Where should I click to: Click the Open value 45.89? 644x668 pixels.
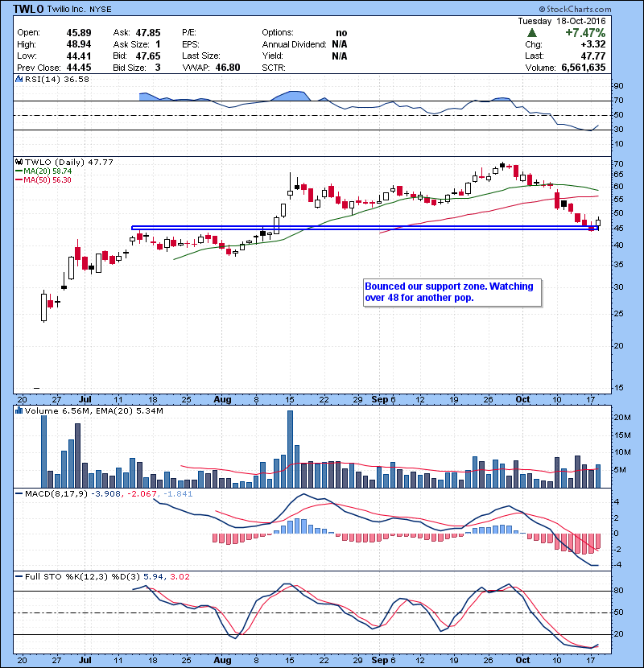[x=79, y=33]
